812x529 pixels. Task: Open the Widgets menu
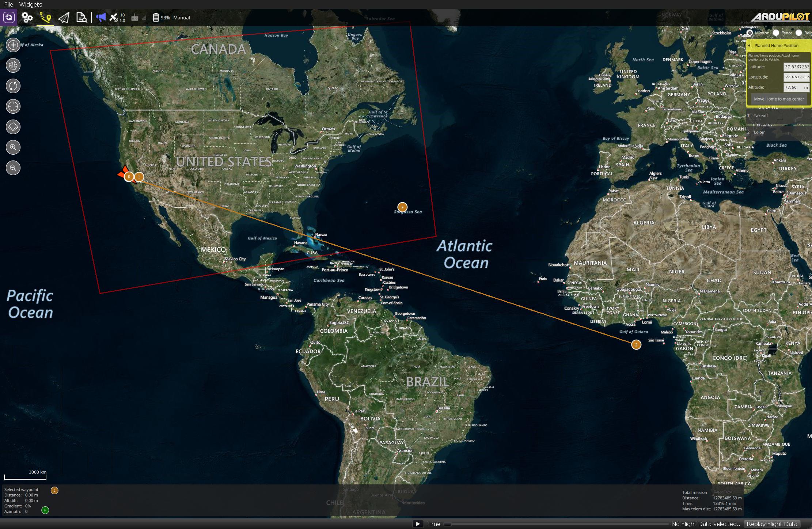pos(30,4)
